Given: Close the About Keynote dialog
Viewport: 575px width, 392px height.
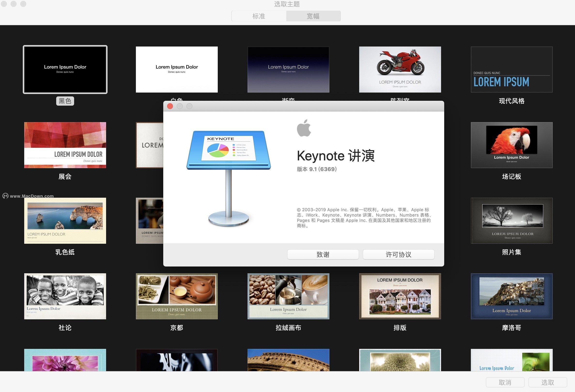Looking at the screenshot, I should pyautogui.click(x=170, y=106).
